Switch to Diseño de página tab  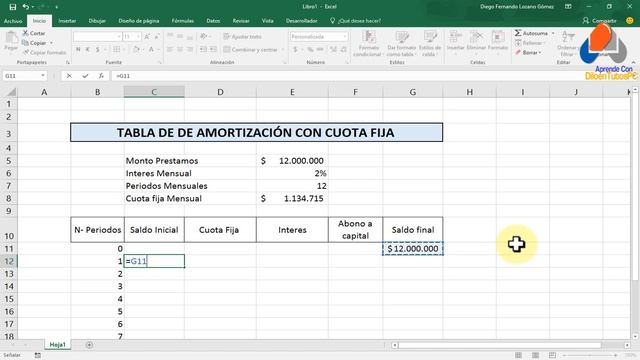click(x=139, y=21)
